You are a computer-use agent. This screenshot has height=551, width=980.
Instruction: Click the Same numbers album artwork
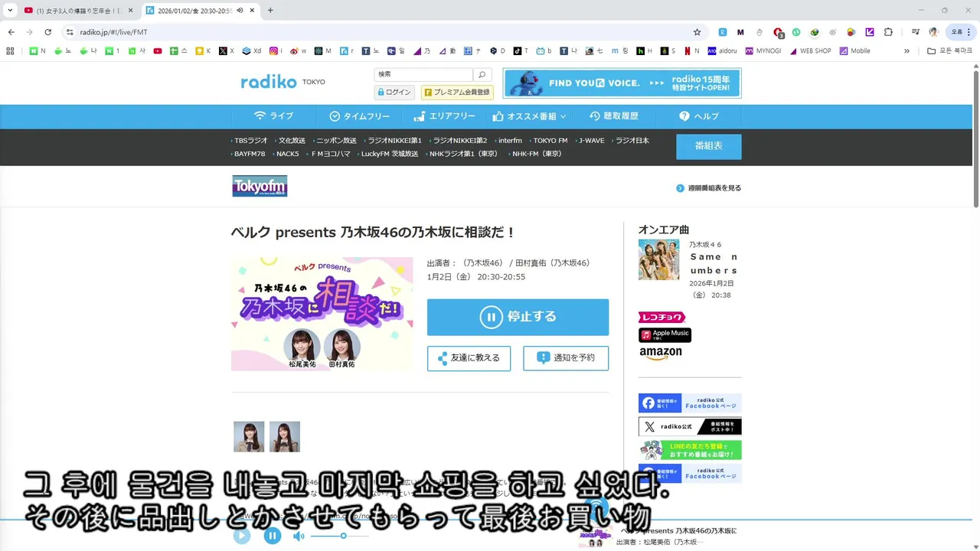[x=658, y=259]
